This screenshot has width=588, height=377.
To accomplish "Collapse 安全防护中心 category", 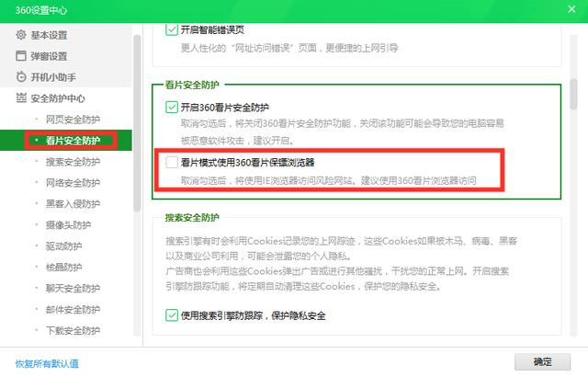I will pos(66,97).
